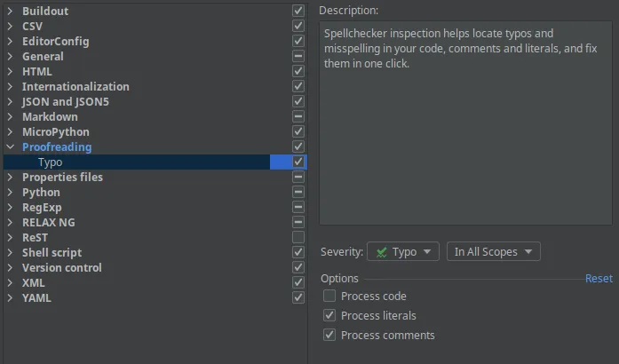The height and width of the screenshot is (364, 619).
Task: Select the Version control group
Action: coord(62,268)
